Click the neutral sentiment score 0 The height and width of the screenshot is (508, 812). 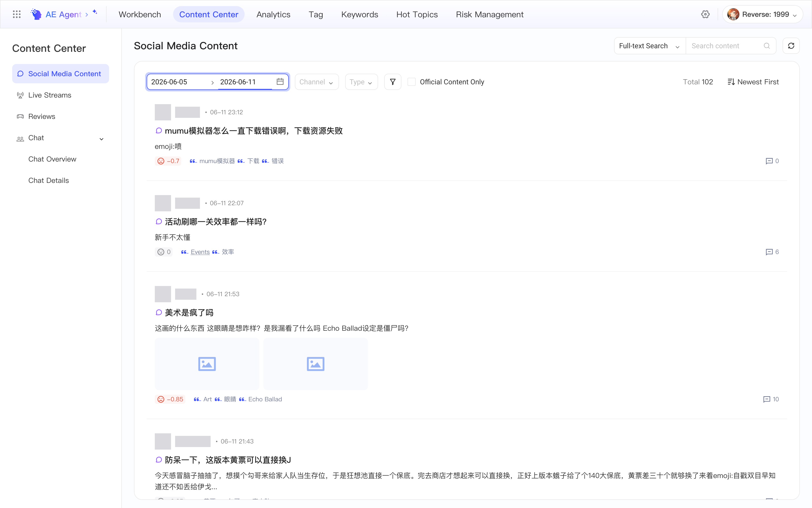coord(164,252)
